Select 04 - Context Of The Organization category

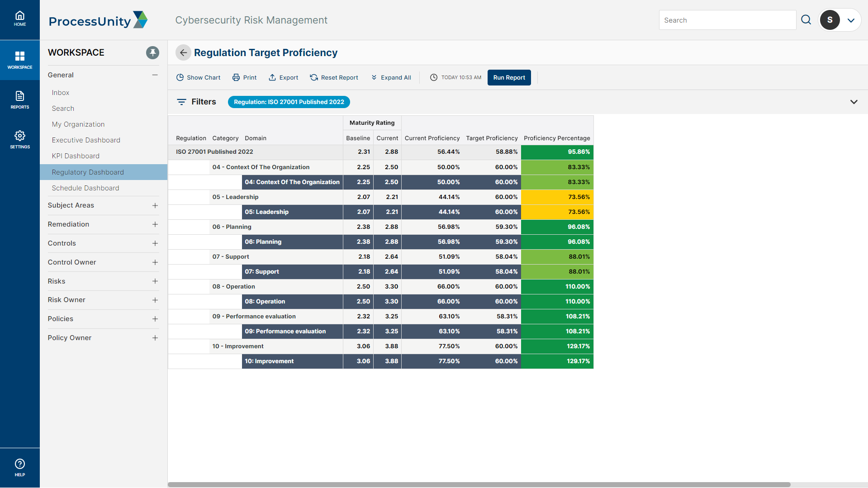pyautogui.click(x=261, y=167)
